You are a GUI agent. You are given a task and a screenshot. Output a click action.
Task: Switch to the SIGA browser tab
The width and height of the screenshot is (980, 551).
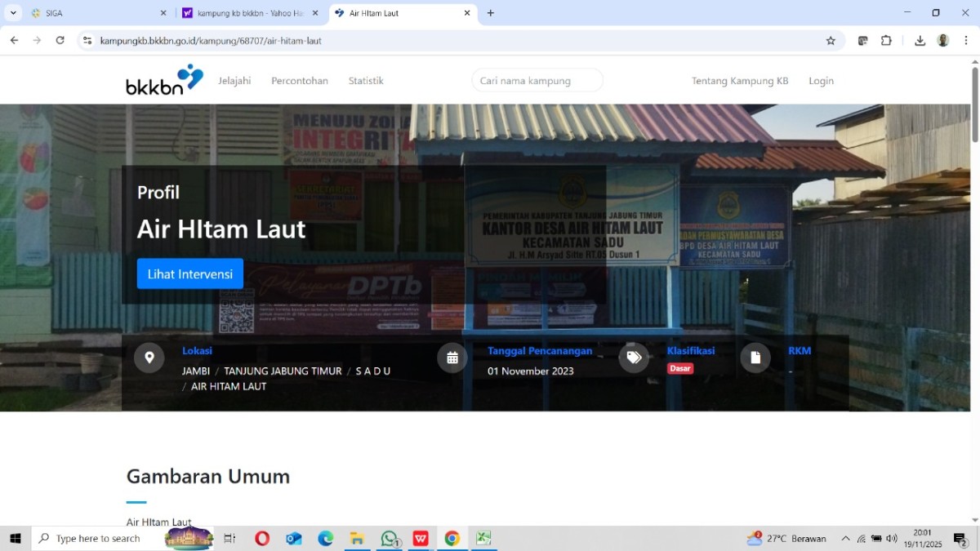click(90, 13)
